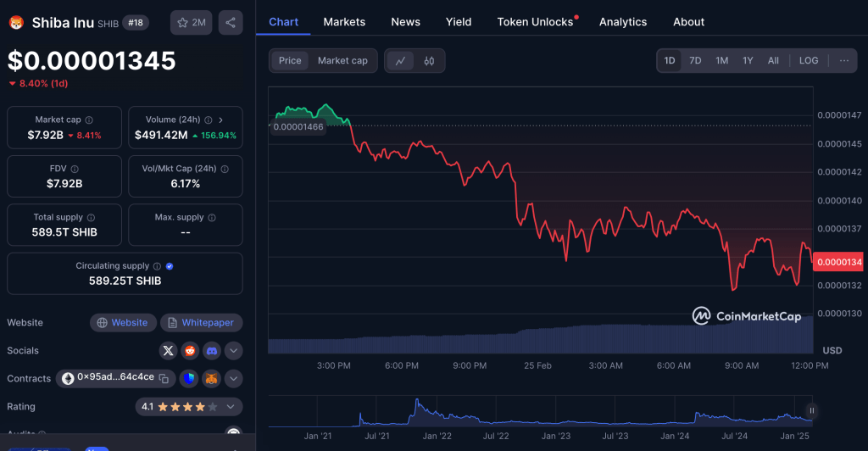
Task: Add Shiba Inu to watchlist via star
Action: click(191, 23)
